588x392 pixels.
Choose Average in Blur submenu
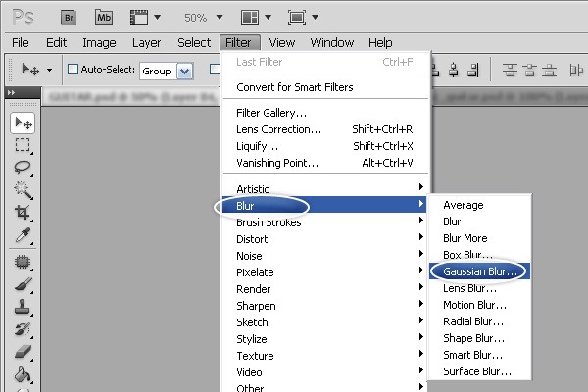point(479,205)
